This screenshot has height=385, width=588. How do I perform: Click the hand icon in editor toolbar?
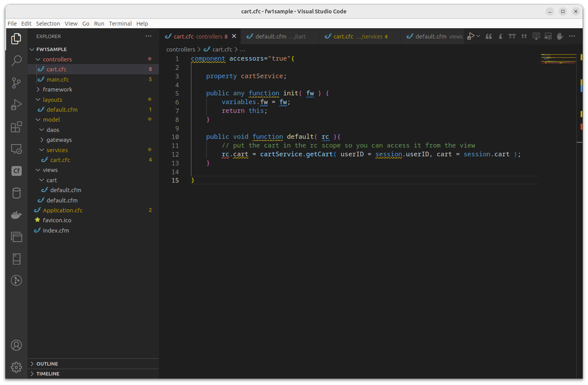coord(560,36)
